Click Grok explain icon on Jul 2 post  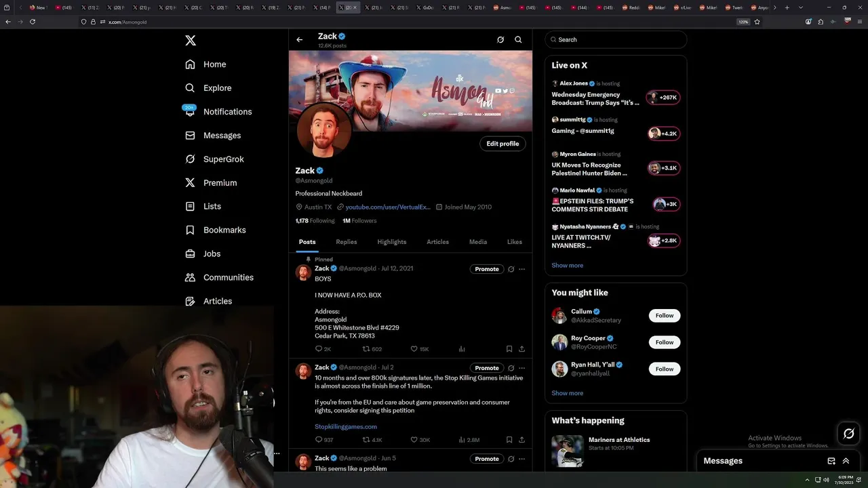(511, 368)
